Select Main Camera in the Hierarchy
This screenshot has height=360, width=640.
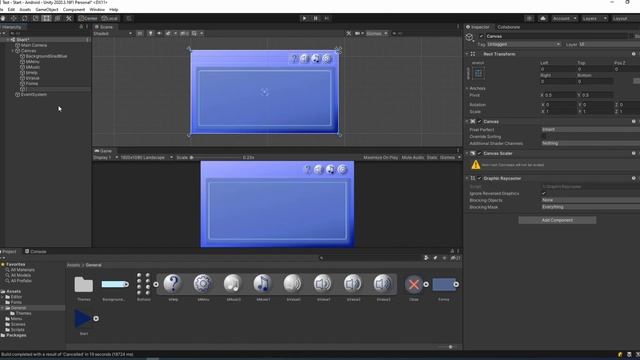pyautogui.click(x=34, y=45)
